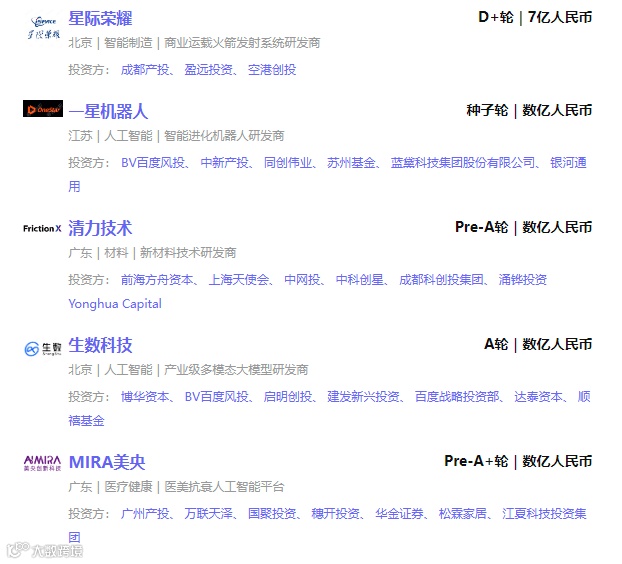Open investor 启明创投
Viewport: 622px width, 564px height.
[x=288, y=396]
